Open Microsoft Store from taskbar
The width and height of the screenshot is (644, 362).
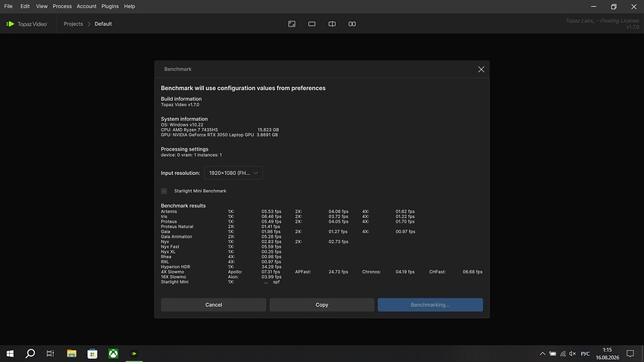(92, 354)
